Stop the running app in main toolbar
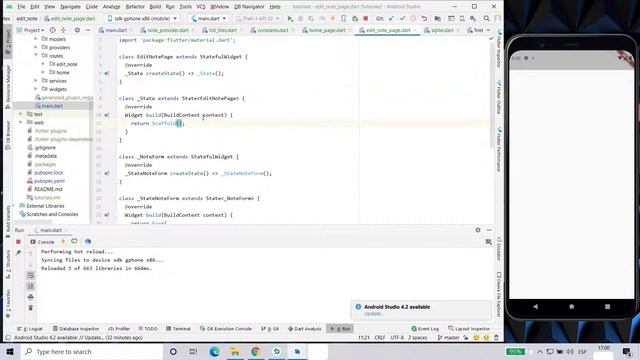Image resolution: width=640 pixels, height=360 pixels. pyautogui.click(x=366, y=18)
